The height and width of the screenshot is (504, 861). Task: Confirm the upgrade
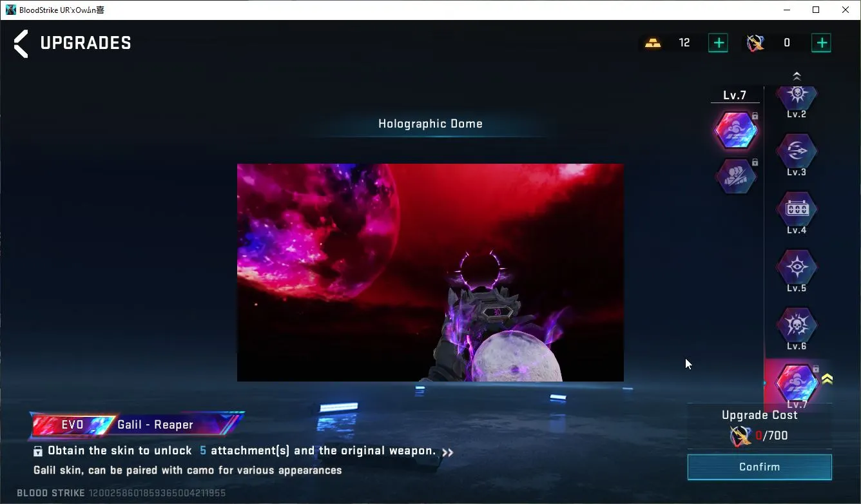point(760,467)
